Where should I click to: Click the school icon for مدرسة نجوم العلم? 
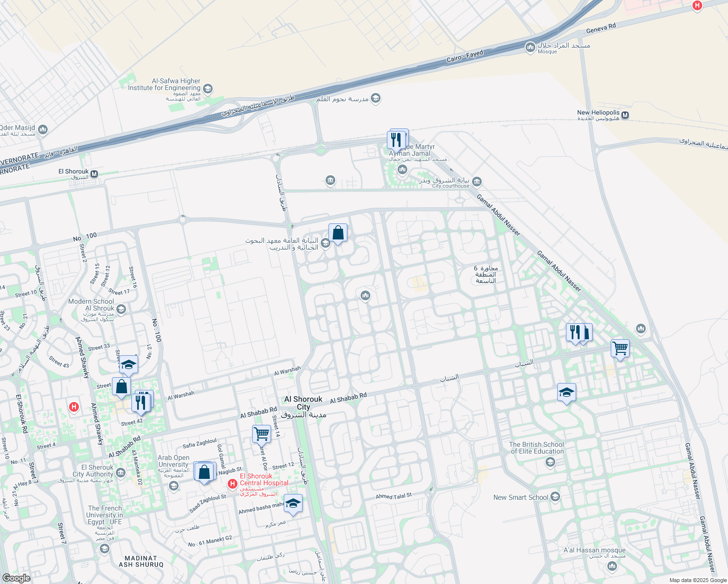coord(375,98)
